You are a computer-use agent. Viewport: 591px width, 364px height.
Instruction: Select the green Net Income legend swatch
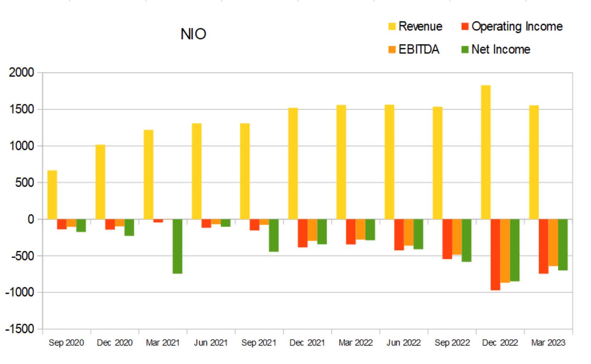coord(465,49)
